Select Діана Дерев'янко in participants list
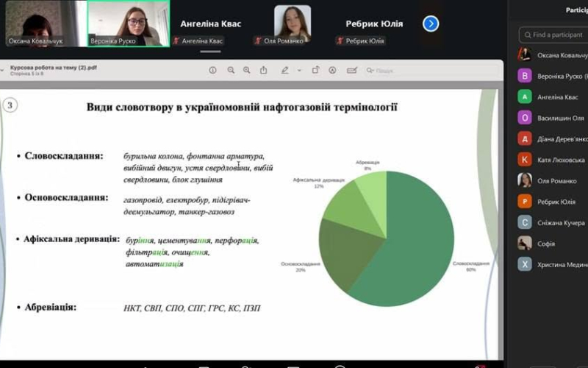 click(553, 139)
